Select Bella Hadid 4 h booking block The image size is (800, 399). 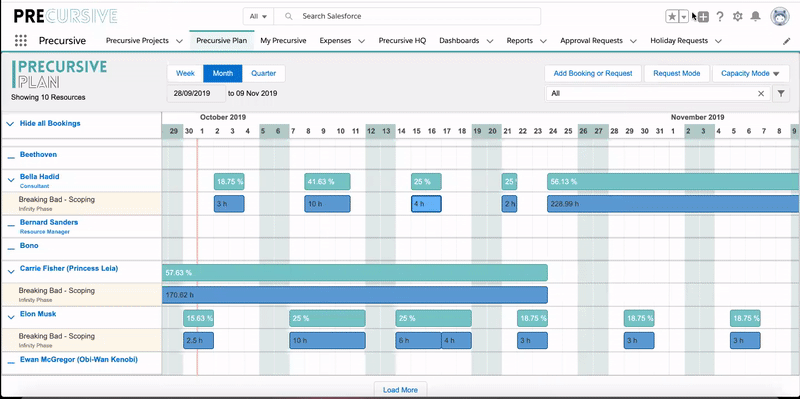[x=426, y=204]
